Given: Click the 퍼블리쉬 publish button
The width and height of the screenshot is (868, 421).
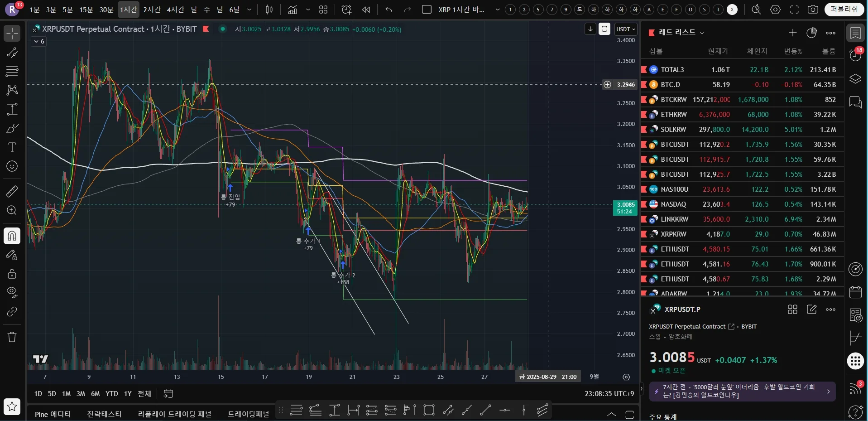Looking at the screenshot, I should [x=844, y=10].
